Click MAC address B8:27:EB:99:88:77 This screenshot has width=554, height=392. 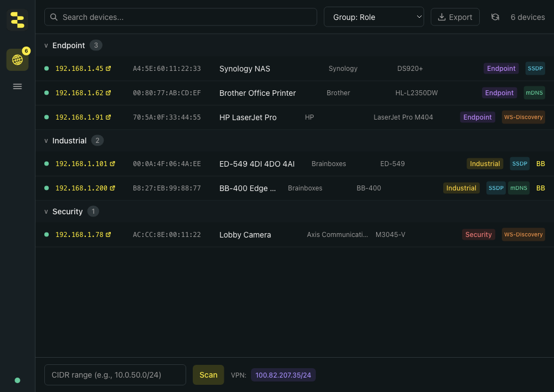(167, 188)
